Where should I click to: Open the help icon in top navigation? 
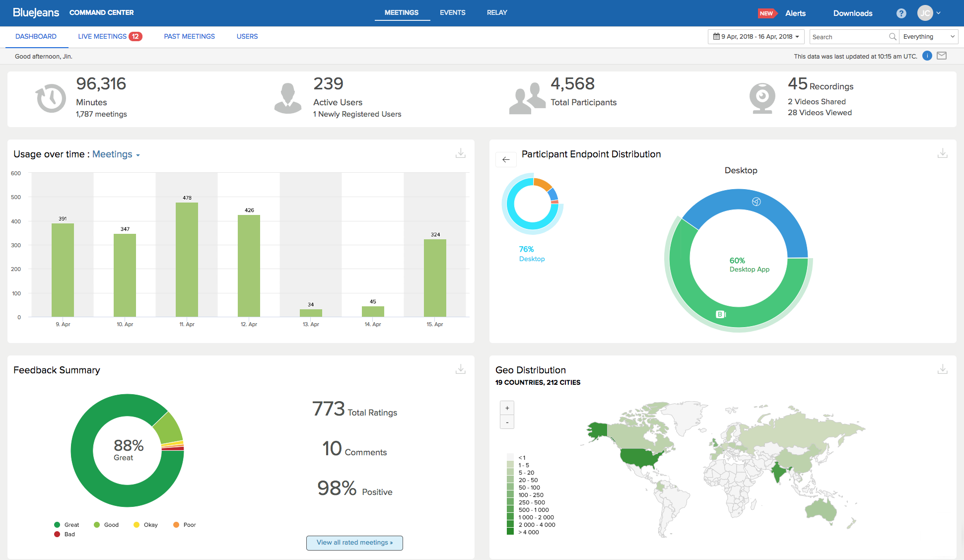coord(901,13)
